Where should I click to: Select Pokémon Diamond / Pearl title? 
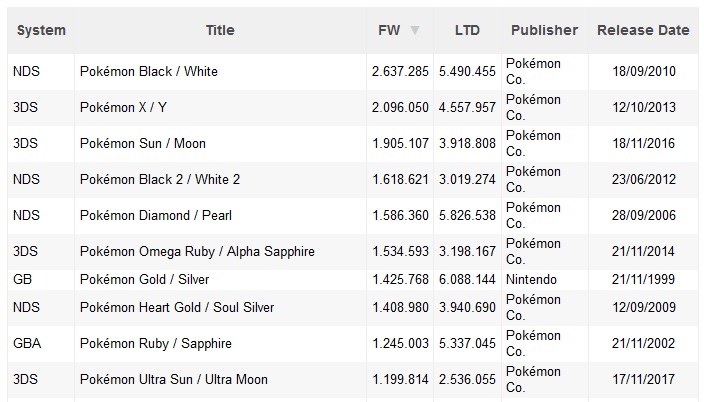(156, 215)
